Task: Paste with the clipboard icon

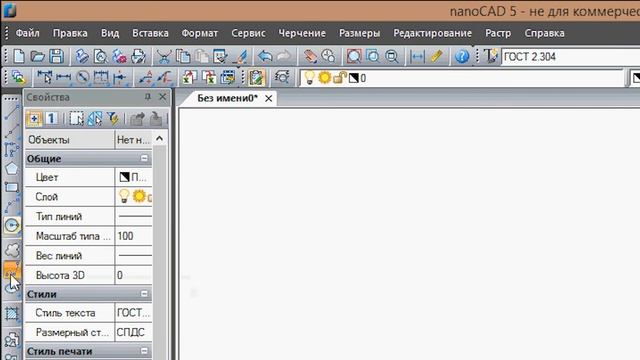Action: pyautogui.click(x=202, y=56)
